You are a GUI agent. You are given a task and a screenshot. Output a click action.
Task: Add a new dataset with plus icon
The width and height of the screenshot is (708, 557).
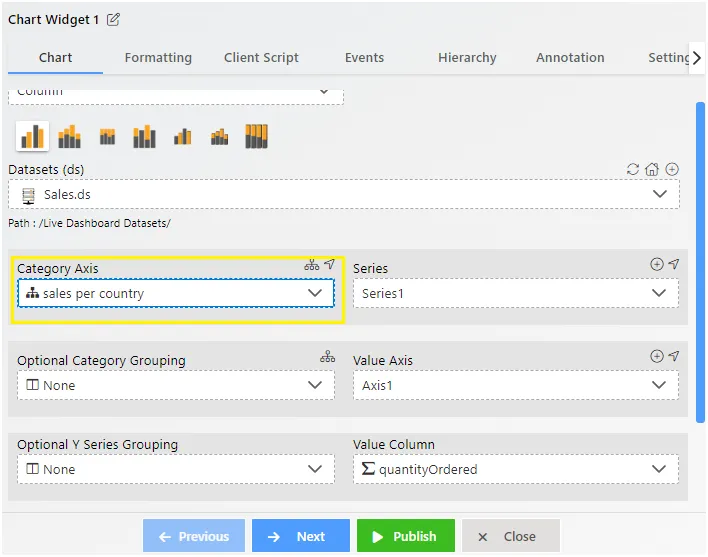[x=672, y=169]
